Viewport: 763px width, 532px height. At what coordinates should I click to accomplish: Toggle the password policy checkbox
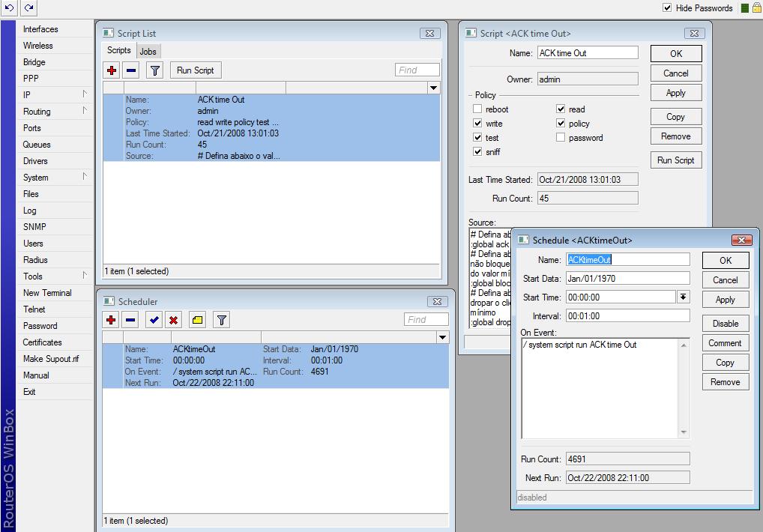click(x=561, y=138)
